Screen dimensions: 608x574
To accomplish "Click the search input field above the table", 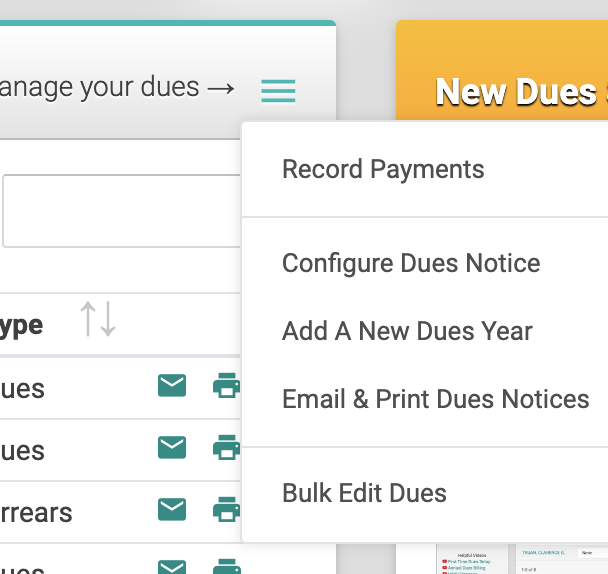I will click(x=120, y=211).
